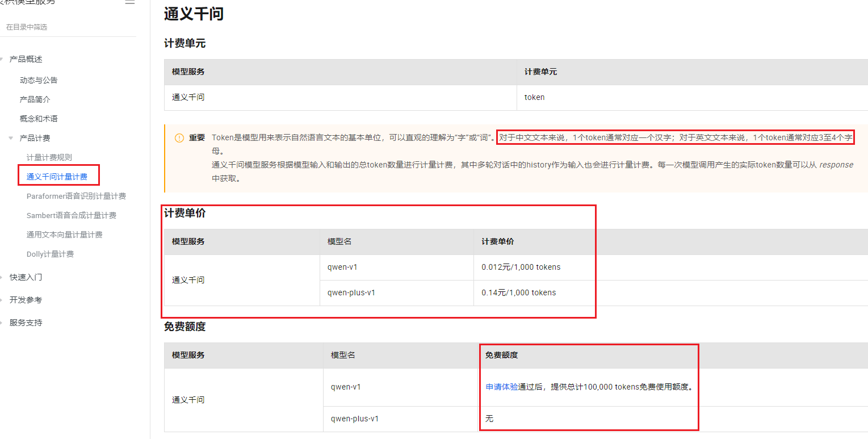868x439 pixels.
Task: Click the 计费单价 column header
Action: pos(498,241)
